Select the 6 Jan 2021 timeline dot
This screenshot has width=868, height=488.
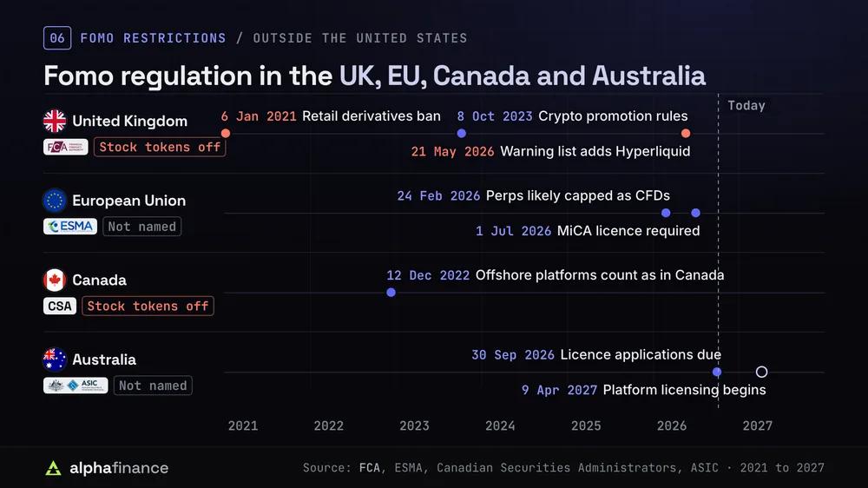click(x=226, y=134)
